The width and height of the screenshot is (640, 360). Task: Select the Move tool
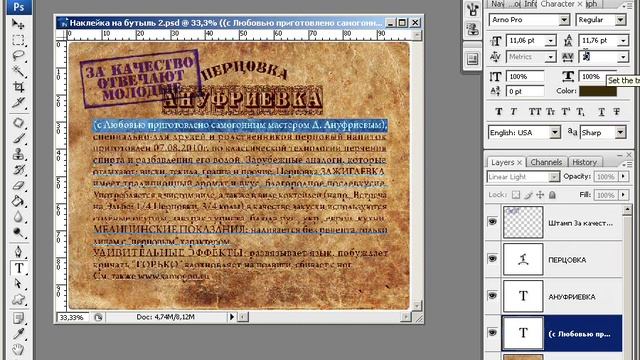(x=18, y=24)
